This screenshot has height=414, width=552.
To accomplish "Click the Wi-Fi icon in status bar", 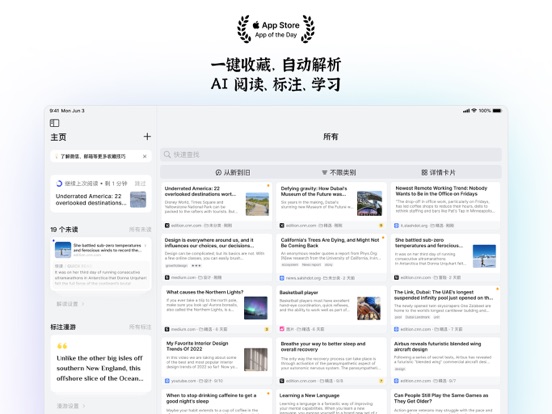I will [x=474, y=111].
